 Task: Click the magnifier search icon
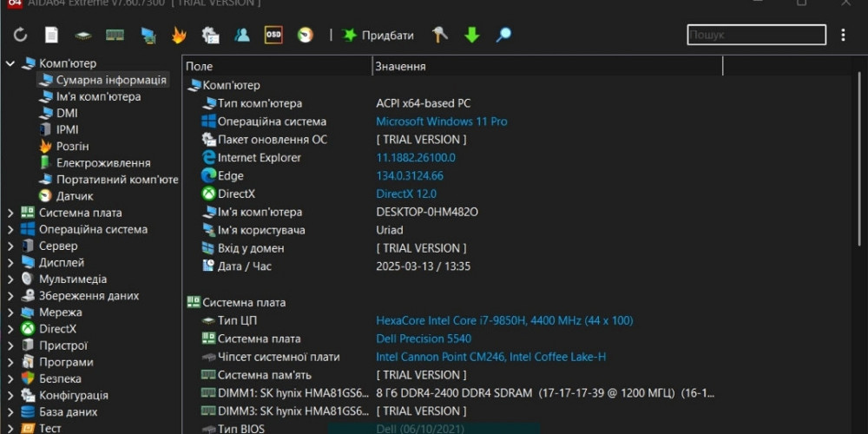pos(503,35)
